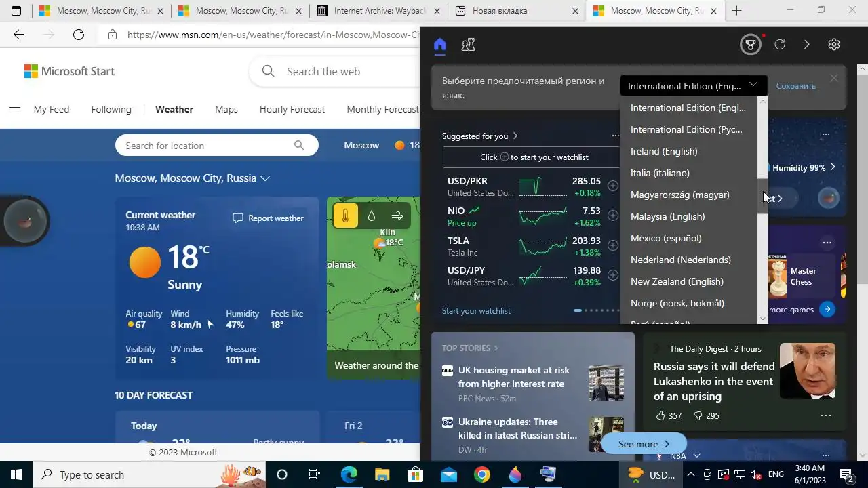
Task: Show hidden system tray icons
Action: (x=691, y=474)
